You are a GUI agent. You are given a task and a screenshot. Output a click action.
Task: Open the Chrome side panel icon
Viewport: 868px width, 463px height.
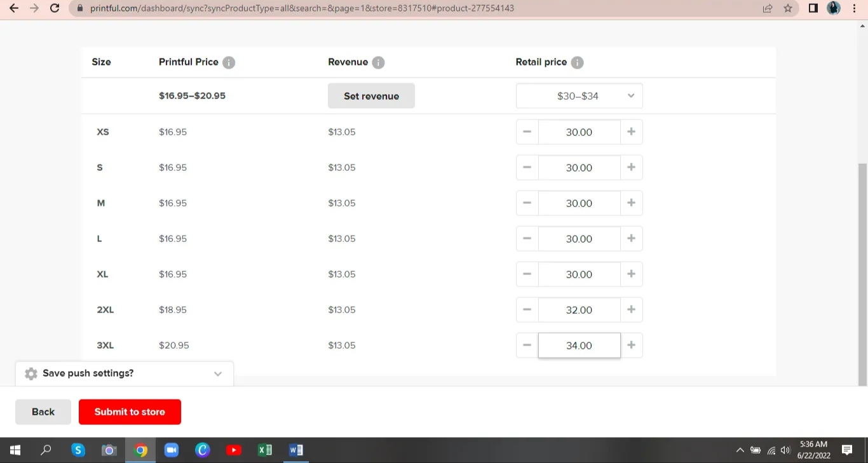point(813,8)
